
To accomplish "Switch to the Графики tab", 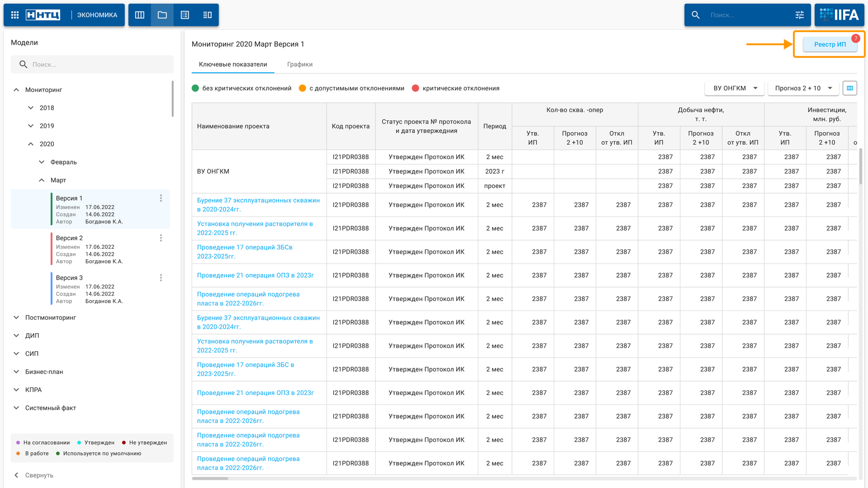I will tap(300, 65).
